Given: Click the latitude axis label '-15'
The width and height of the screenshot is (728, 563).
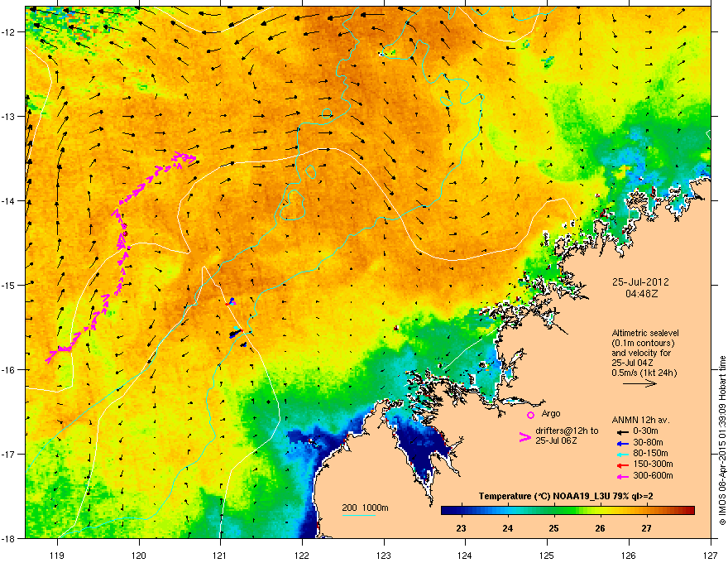Looking at the screenshot, I should point(8,285).
